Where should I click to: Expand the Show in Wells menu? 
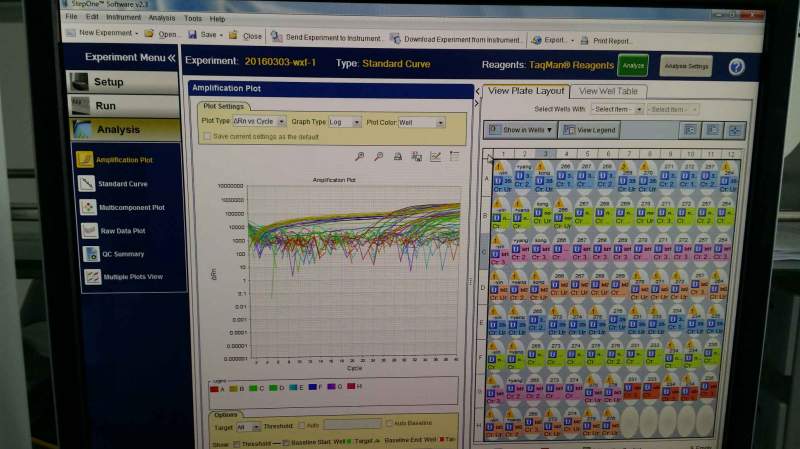(520, 130)
